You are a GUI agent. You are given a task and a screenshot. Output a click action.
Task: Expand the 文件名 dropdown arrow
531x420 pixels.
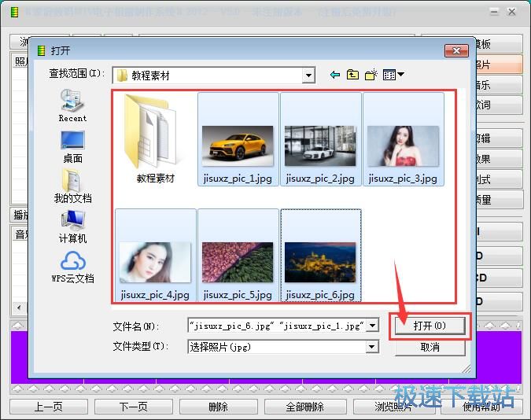(373, 326)
